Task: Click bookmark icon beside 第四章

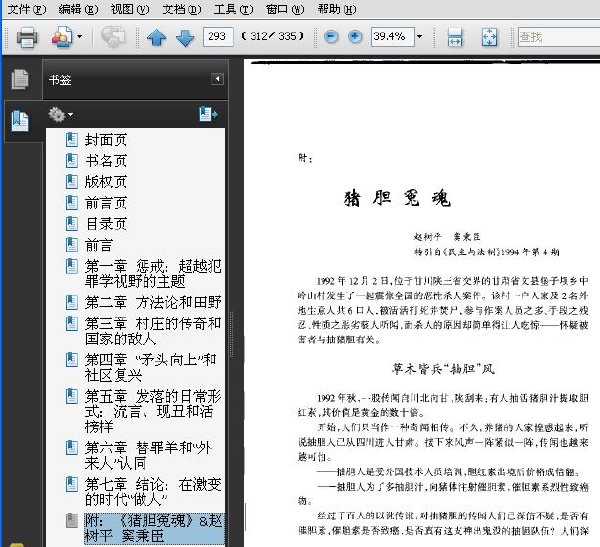Action: [x=72, y=360]
